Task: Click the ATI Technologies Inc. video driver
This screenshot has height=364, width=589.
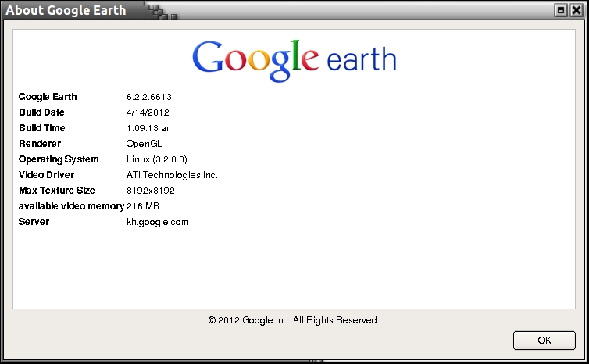Action: pyautogui.click(x=172, y=175)
